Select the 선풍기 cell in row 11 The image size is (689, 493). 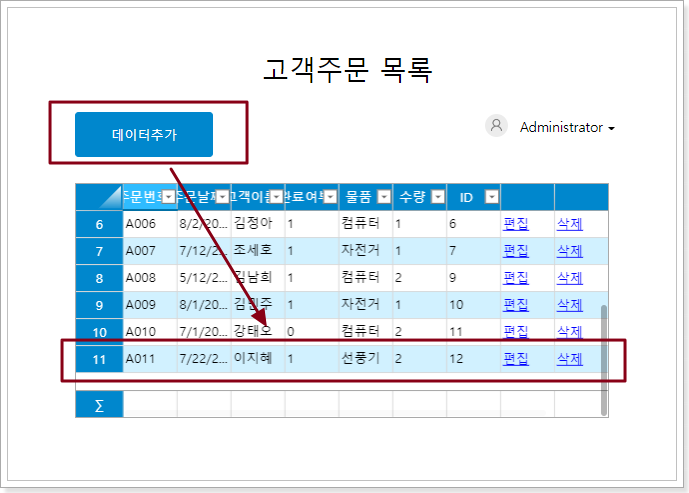(364, 359)
